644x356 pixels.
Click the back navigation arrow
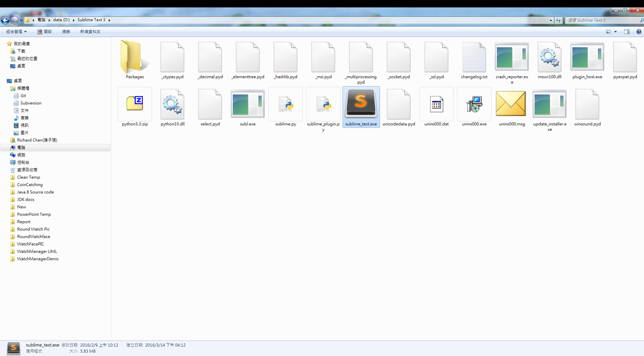tap(5, 20)
